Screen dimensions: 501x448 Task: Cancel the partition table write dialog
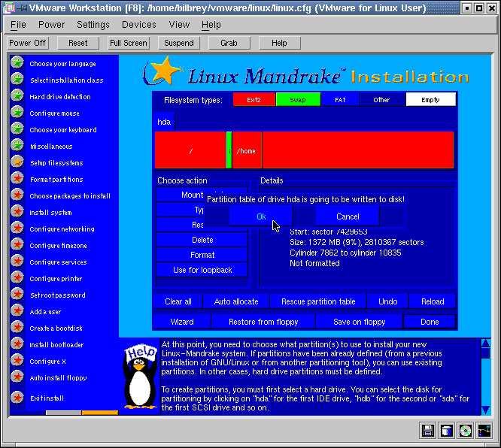pos(348,216)
